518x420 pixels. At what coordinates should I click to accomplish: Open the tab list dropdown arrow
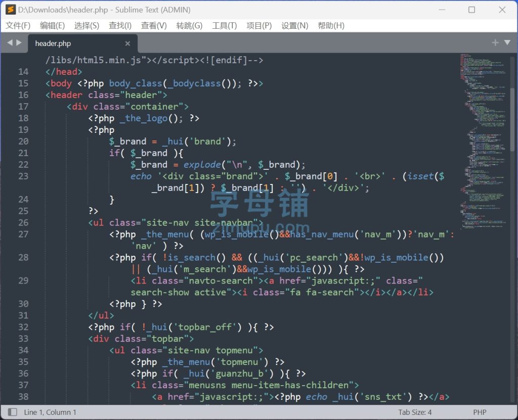[x=507, y=42]
